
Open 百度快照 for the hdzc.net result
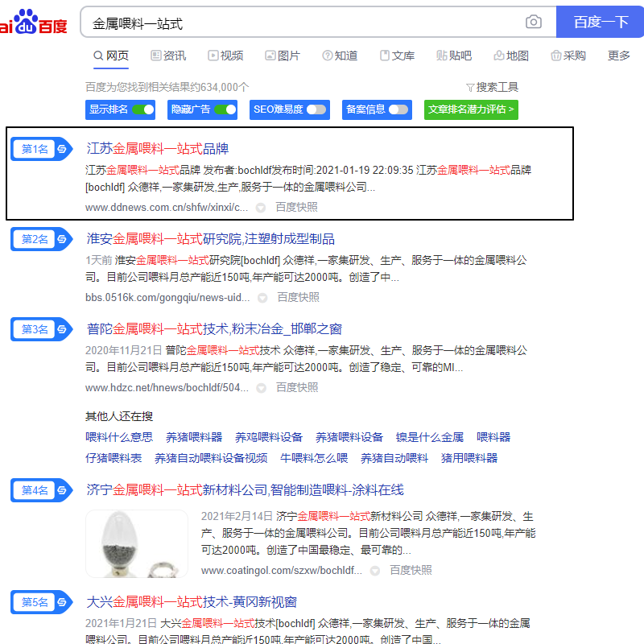click(x=297, y=388)
